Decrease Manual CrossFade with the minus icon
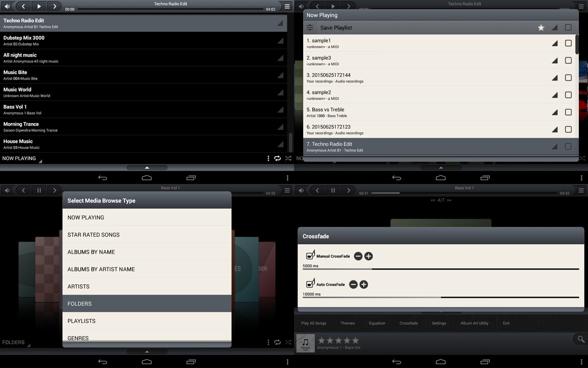 (358, 256)
